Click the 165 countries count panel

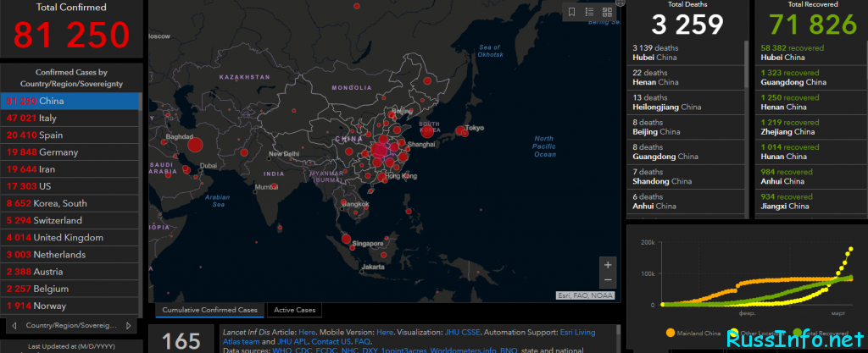pos(181,339)
